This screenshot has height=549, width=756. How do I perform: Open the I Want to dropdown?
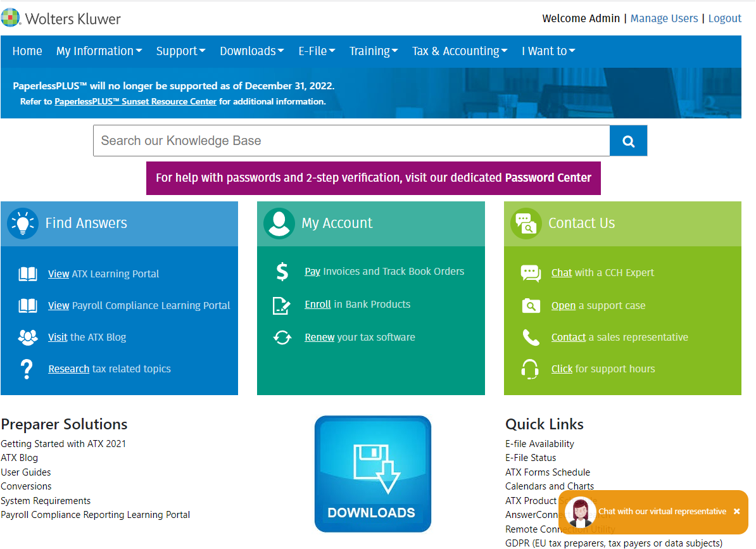tap(548, 51)
